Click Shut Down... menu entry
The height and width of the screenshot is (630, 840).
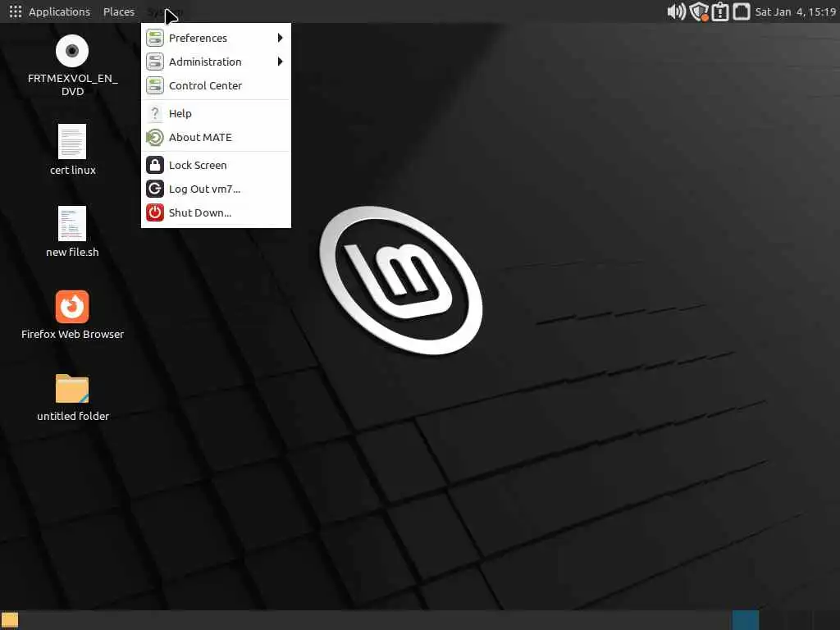[x=216, y=212]
